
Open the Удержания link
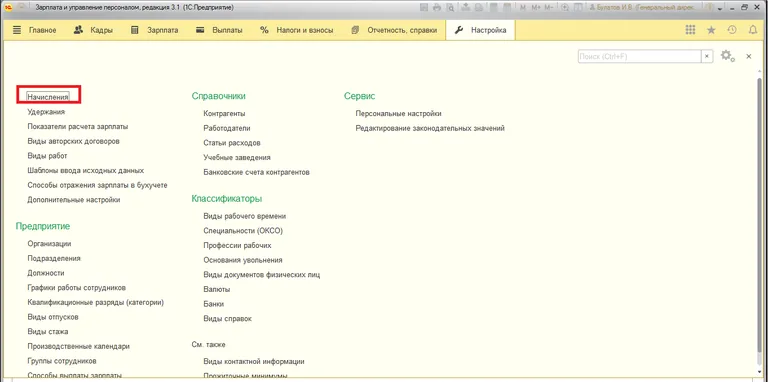(46, 112)
